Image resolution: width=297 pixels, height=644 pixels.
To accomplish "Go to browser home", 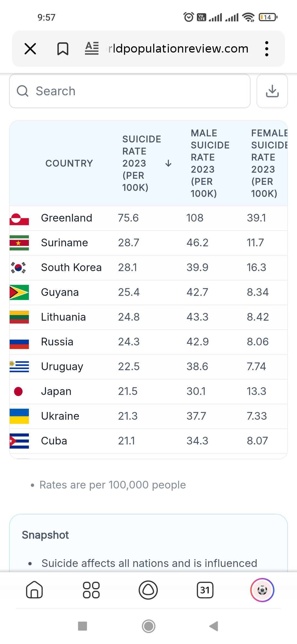I will [x=34, y=590].
